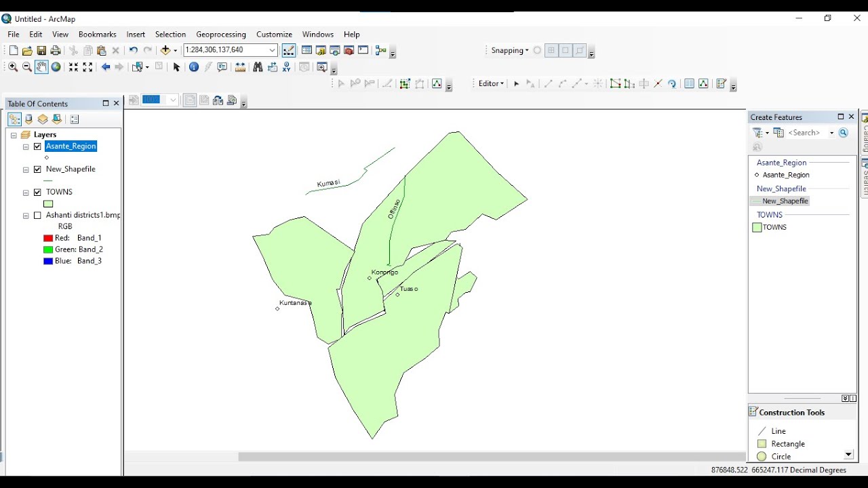Click Rotate tool in Editor toolbar
Image resolution: width=868 pixels, height=488 pixels.
(672, 83)
